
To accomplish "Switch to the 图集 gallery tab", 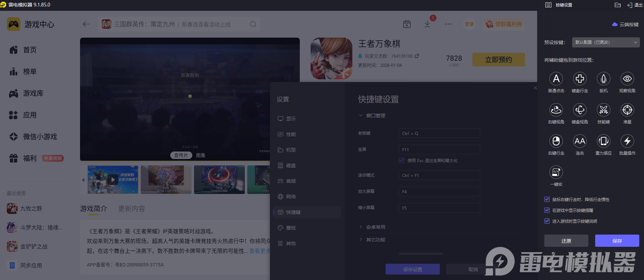I will (201, 155).
